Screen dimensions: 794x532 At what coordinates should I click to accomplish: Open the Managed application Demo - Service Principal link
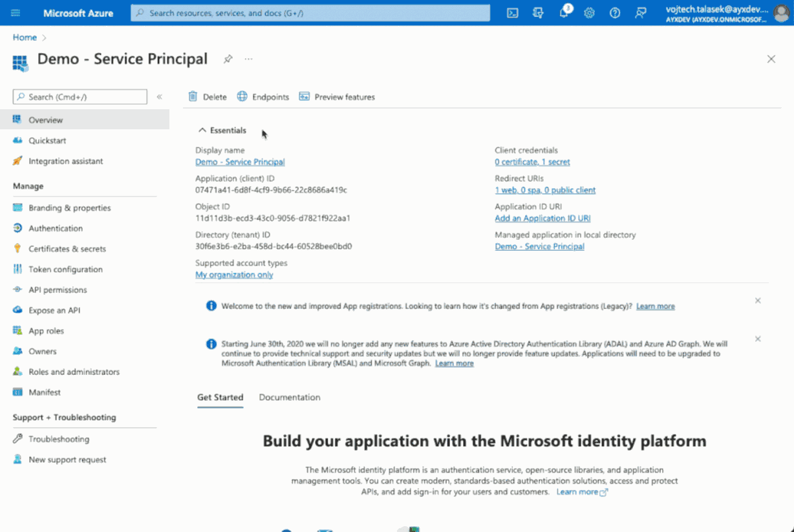tap(539, 246)
